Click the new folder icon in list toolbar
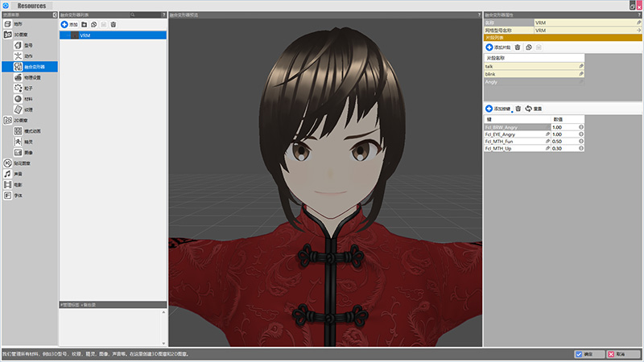This screenshot has width=644, height=362. pos(85,25)
